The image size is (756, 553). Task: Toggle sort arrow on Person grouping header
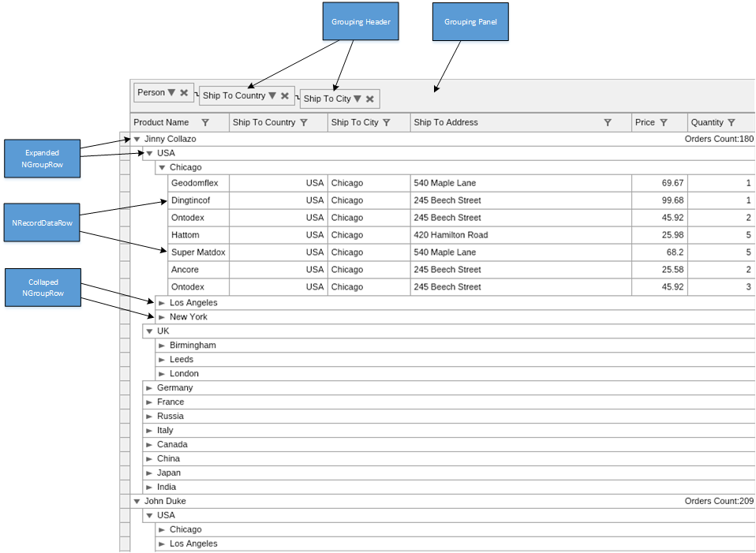[171, 93]
